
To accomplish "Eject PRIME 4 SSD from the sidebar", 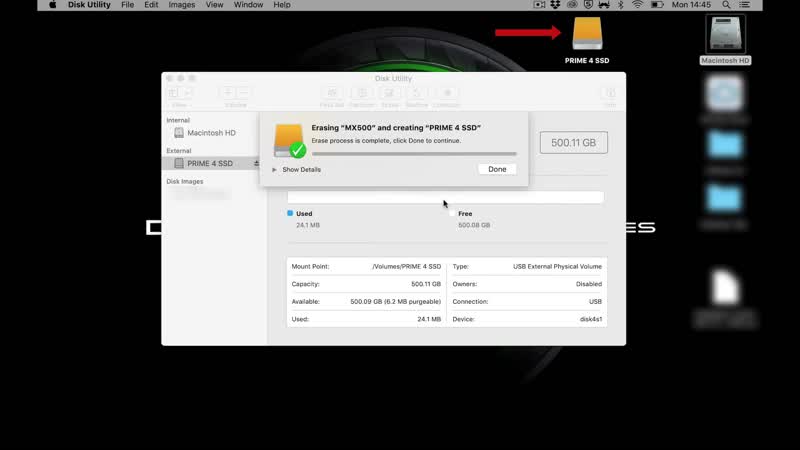I will (256, 163).
